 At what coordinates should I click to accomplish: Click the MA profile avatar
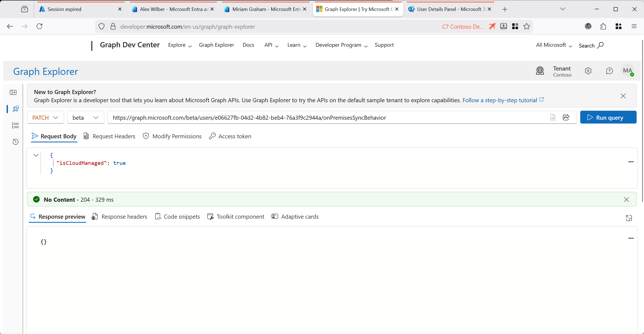pos(627,71)
